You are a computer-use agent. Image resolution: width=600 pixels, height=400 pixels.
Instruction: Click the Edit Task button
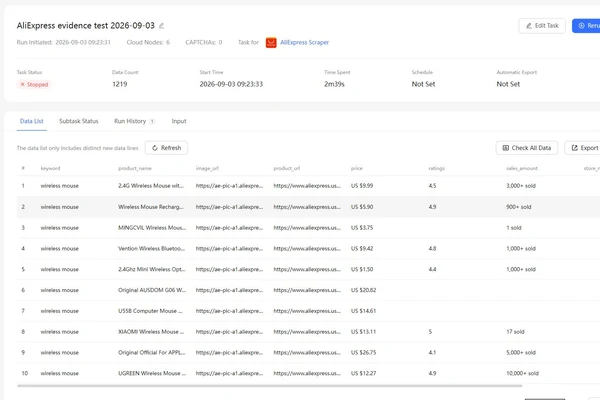point(542,26)
